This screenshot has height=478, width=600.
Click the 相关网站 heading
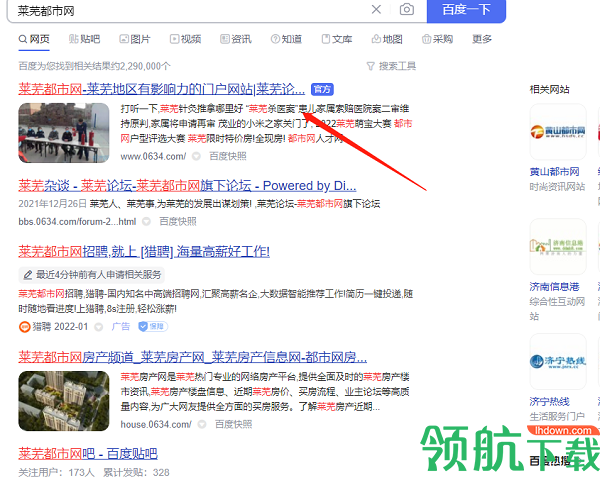[x=549, y=90]
